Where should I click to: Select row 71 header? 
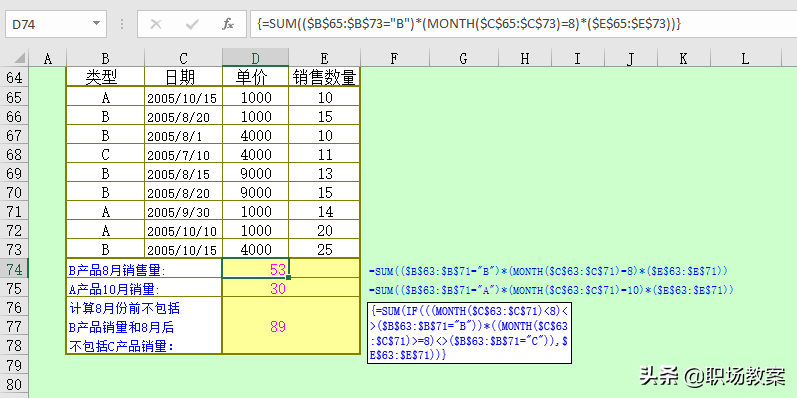tap(14, 211)
